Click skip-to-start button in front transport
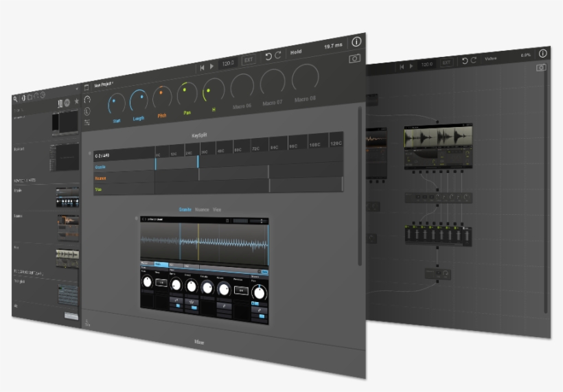 pos(202,67)
